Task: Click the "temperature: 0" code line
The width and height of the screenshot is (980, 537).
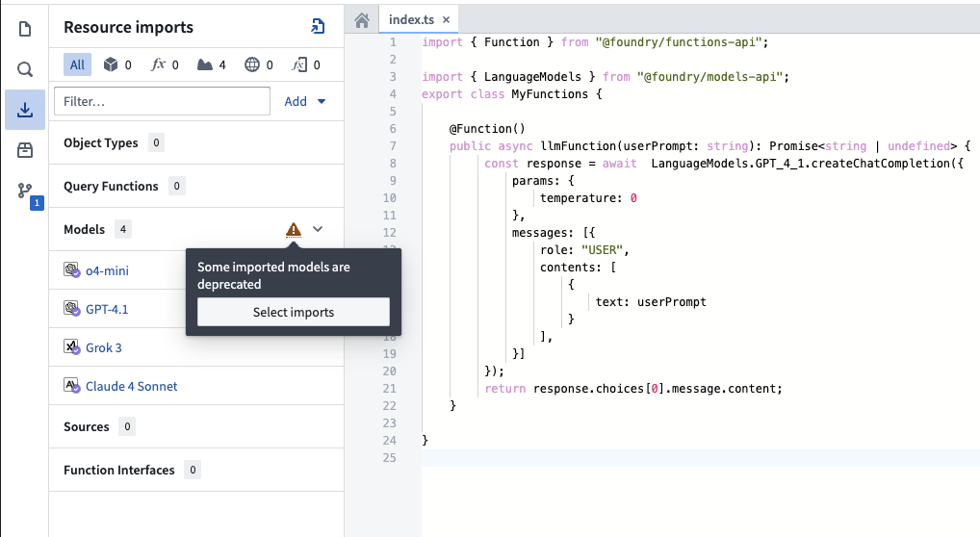Action: [x=589, y=198]
